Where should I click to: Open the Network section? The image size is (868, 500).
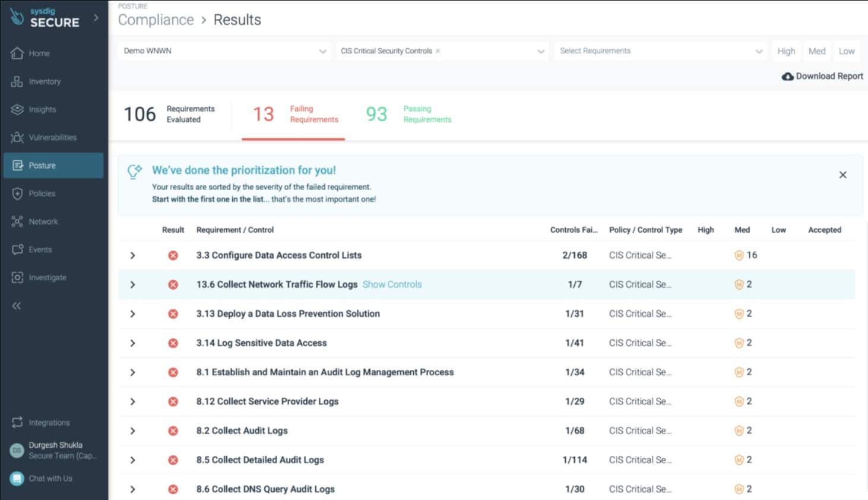(x=45, y=221)
